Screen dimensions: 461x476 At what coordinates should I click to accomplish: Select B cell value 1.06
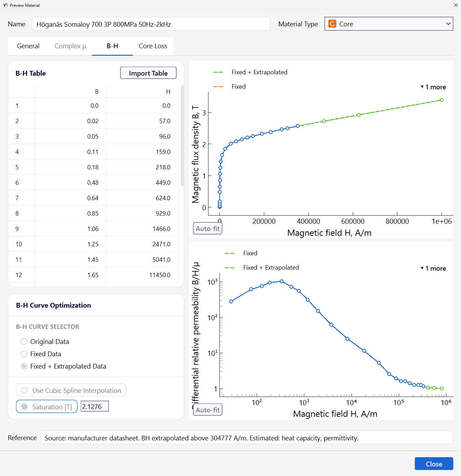pyautogui.click(x=71, y=229)
